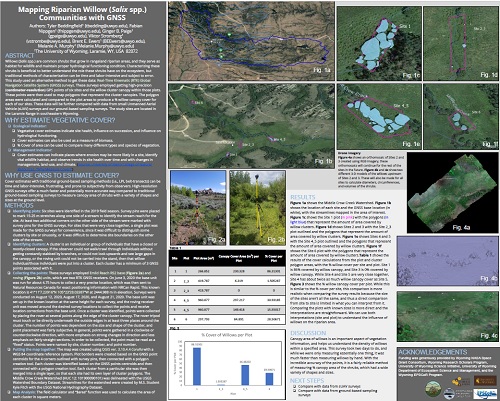
Task: Click the % Cover per Plot column header
Action: 273,258
